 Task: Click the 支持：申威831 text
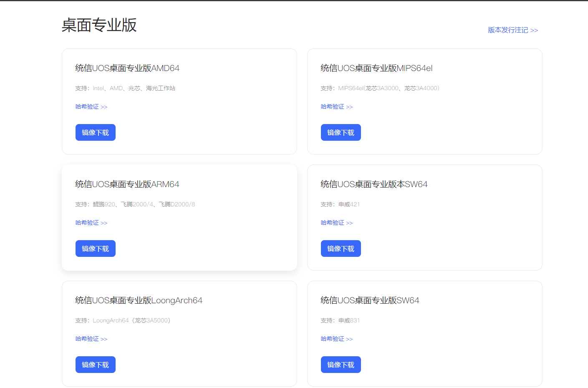coord(340,320)
